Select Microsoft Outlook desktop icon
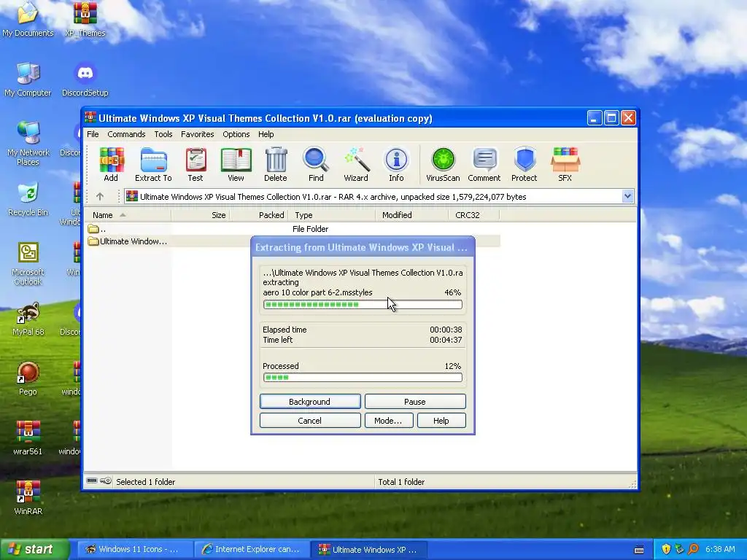This screenshot has width=747, height=560. [28, 263]
